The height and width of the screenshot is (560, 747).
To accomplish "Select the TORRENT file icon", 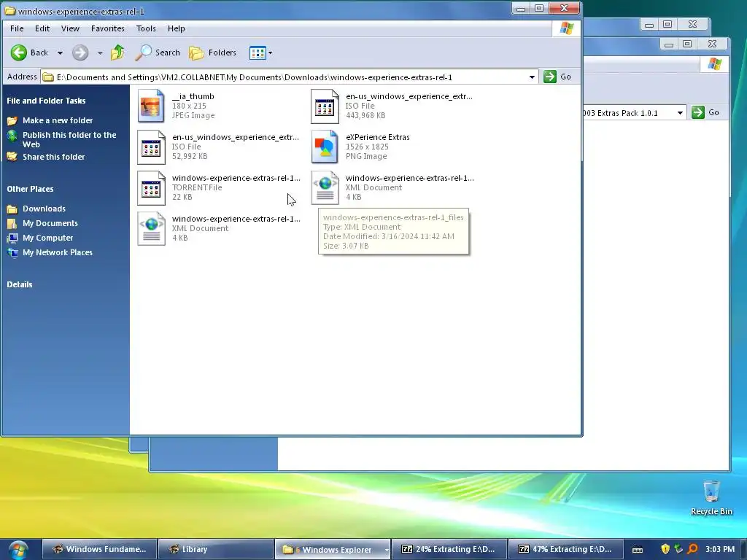I will tap(151, 188).
